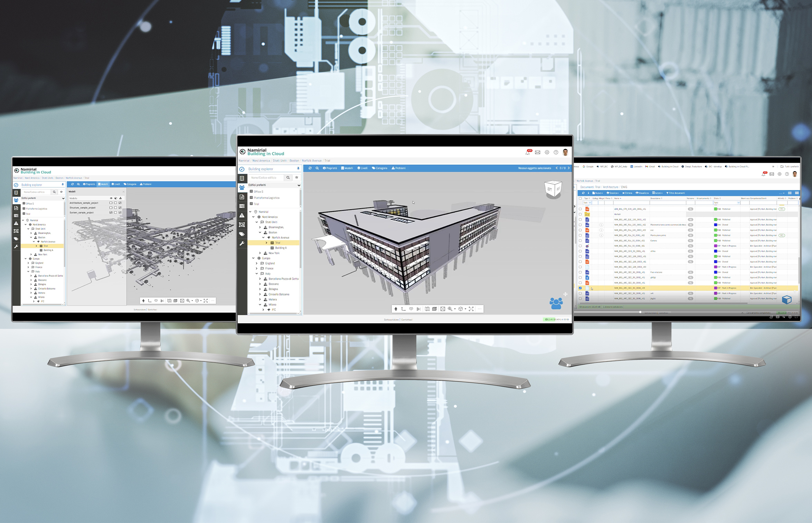The height and width of the screenshot is (523, 812).
Task: Switch documents table to grid view icon
Action: click(x=797, y=193)
